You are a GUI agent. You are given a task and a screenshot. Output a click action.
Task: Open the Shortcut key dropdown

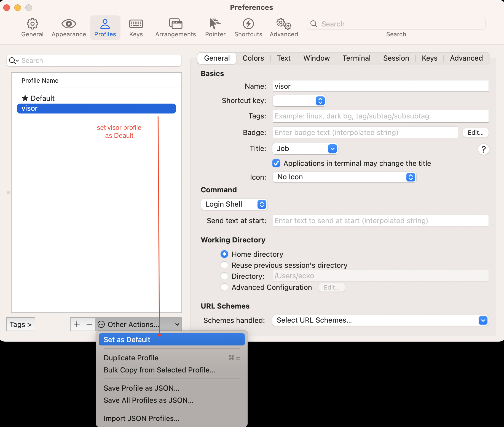[299, 101]
